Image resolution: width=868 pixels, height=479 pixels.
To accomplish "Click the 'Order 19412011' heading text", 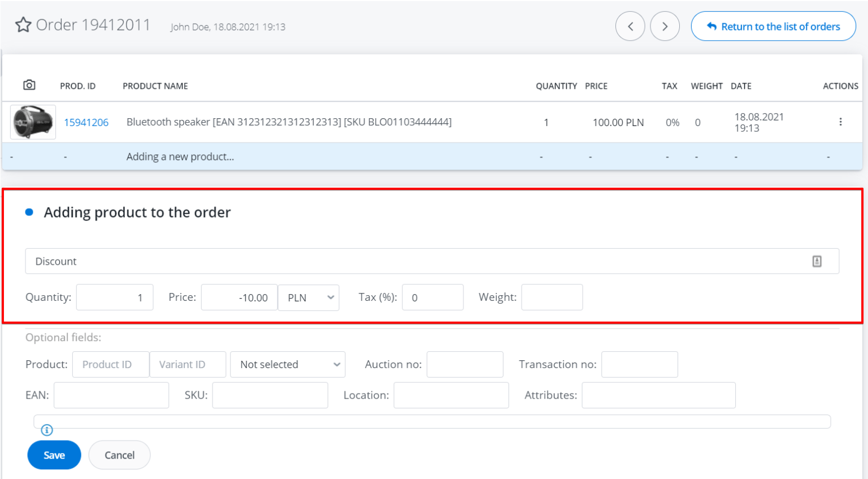I will 93,25.
